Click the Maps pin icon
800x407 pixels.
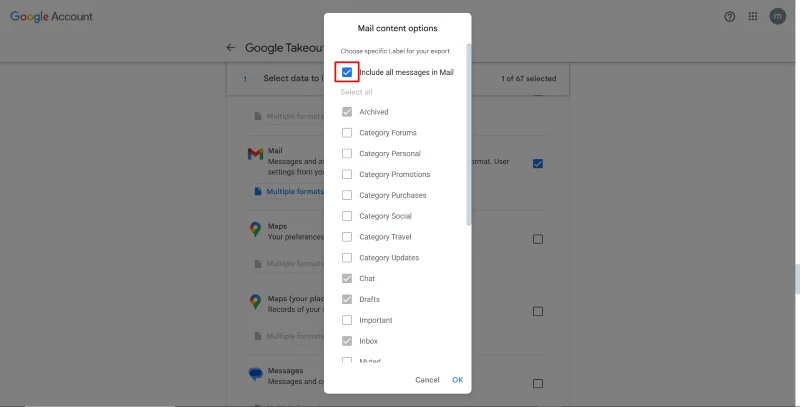point(255,229)
